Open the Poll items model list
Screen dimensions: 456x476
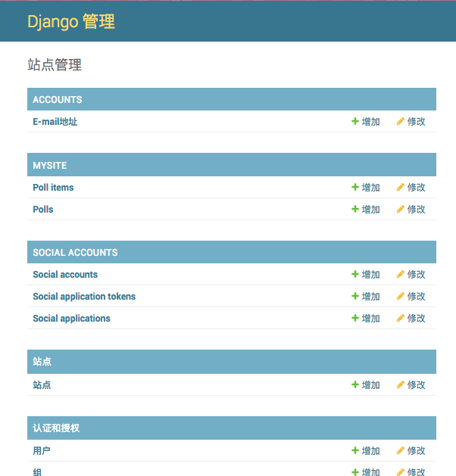(53, 188)
